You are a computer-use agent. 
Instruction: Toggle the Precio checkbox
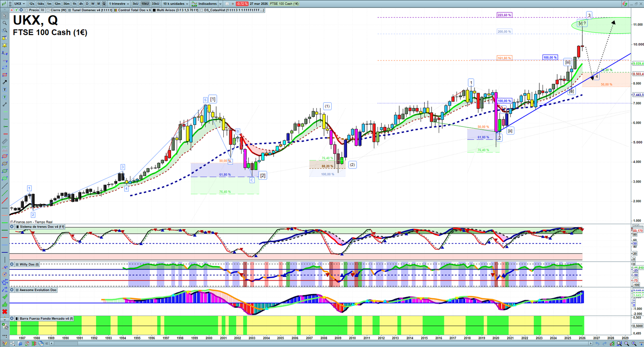(27, 10)
